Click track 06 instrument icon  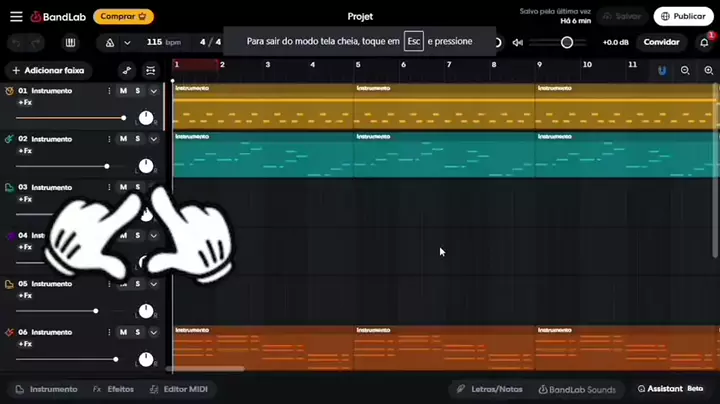pos(9,332)
